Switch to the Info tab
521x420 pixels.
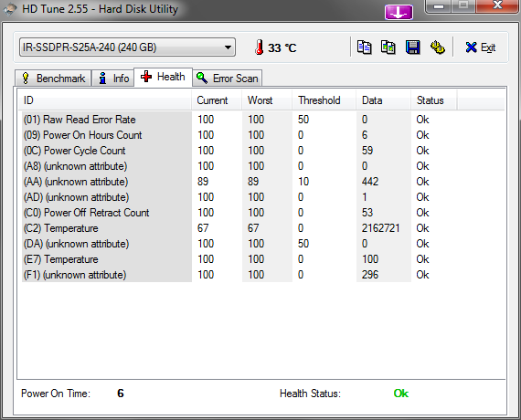tap(113, 79)
